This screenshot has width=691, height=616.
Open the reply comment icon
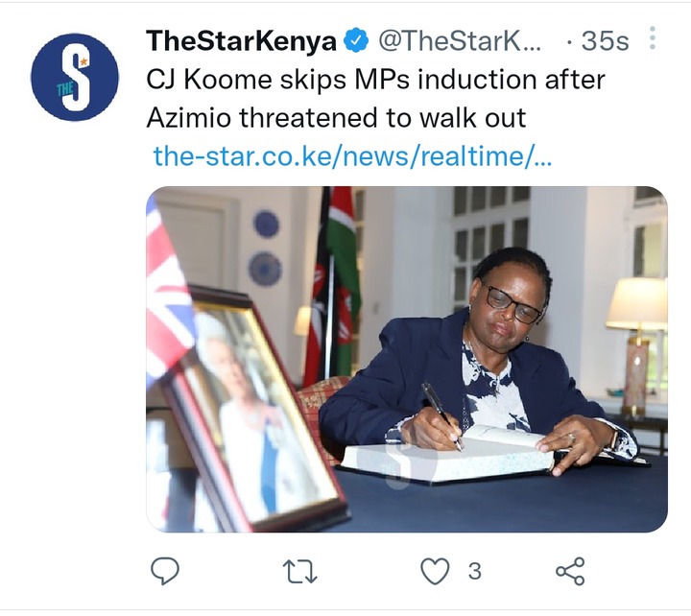[x=165, y=571]
